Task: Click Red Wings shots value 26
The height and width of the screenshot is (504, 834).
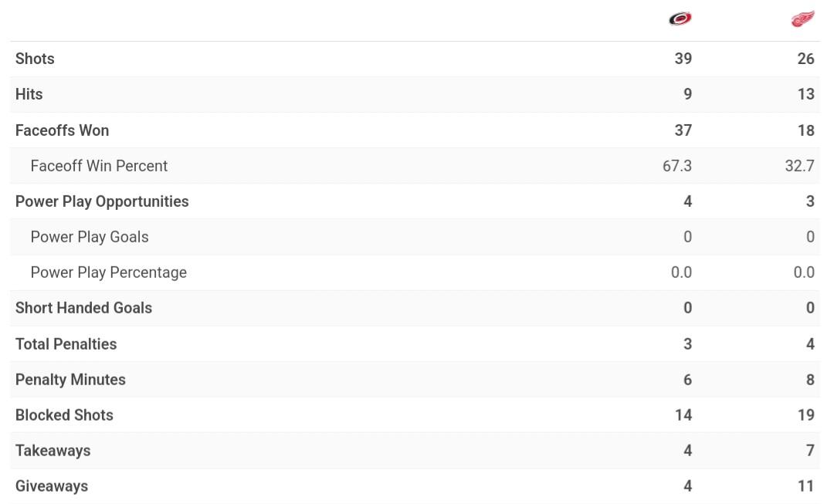Action: (805, 59)
